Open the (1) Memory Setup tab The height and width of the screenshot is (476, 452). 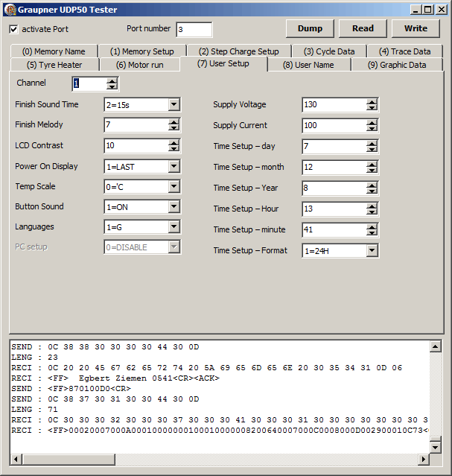[142, 51]
